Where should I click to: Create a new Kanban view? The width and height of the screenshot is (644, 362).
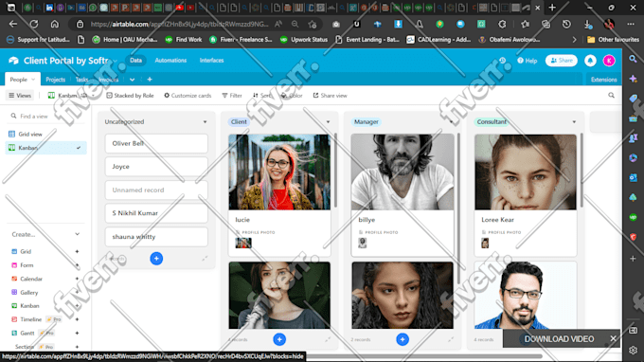click(45, 306)
